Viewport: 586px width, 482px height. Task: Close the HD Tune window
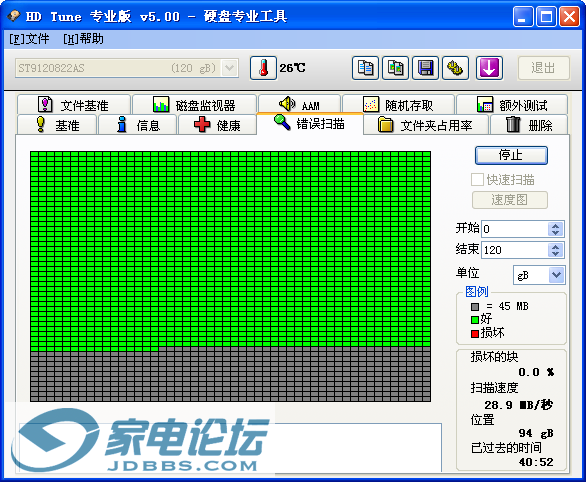pos(569,17)
